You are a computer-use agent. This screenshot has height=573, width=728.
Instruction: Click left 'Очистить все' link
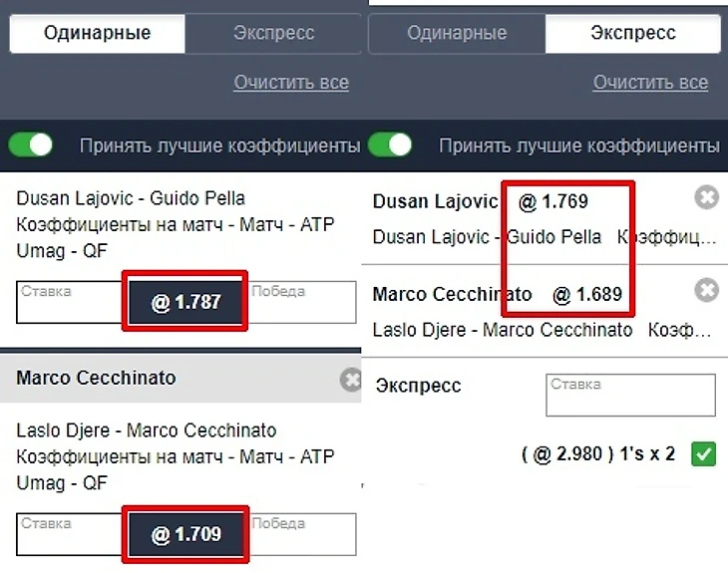291,83
